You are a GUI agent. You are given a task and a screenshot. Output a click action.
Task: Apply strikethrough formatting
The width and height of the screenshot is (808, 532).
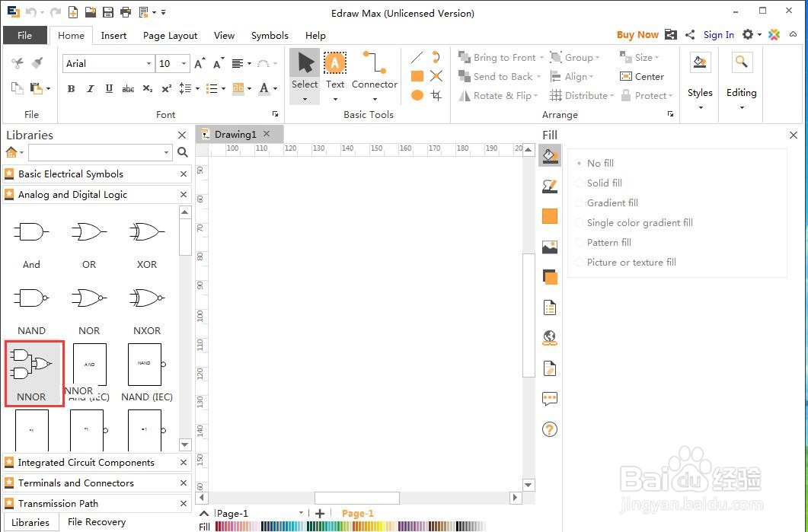point(128,88)
